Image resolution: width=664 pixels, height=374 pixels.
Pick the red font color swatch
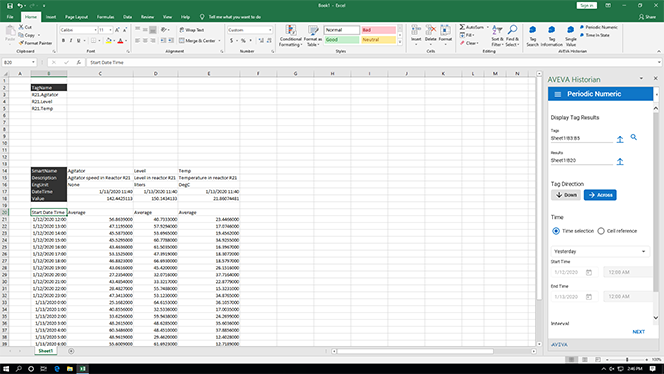pos(120,41)
